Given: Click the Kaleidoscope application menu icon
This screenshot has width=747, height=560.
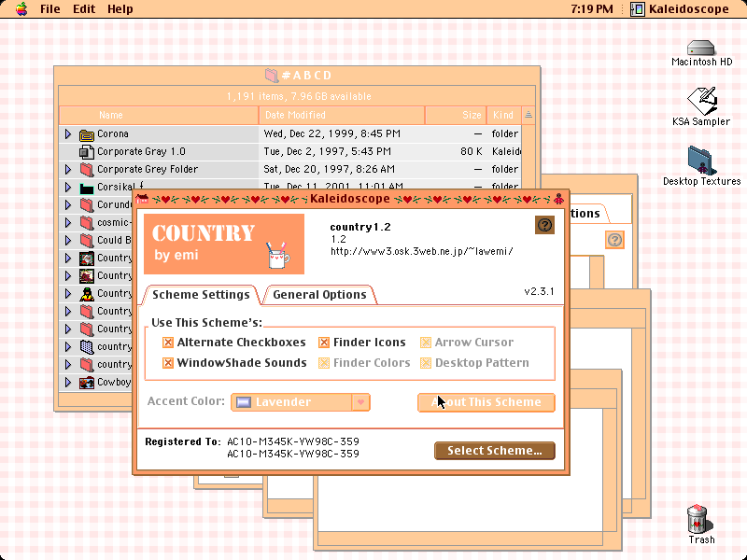Looking at the screenshot, I should coord(638,9).
